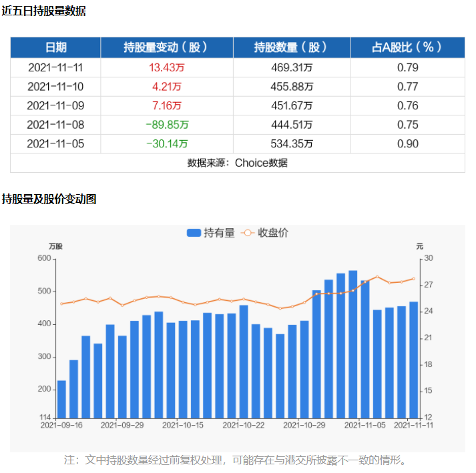Screen dimensions: 476x473
Task: Click the 455.88万 holdings value
Action: (x=292, y=87)
